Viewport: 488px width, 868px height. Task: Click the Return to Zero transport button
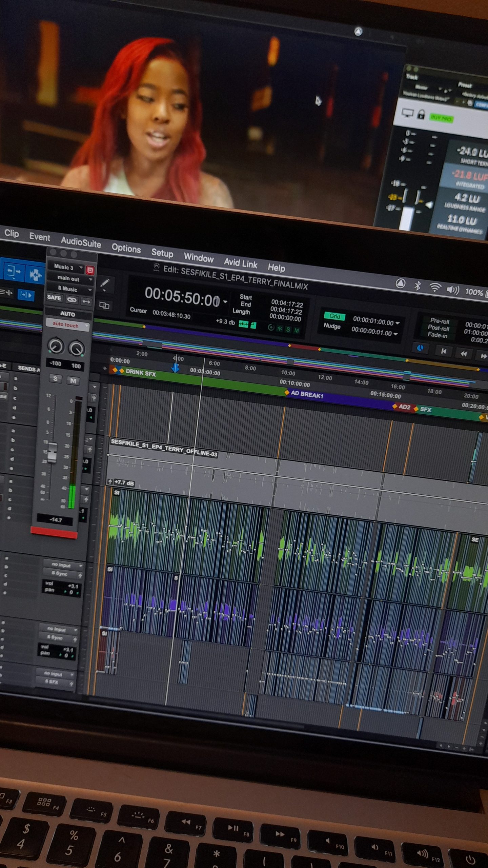coord(443,351)
